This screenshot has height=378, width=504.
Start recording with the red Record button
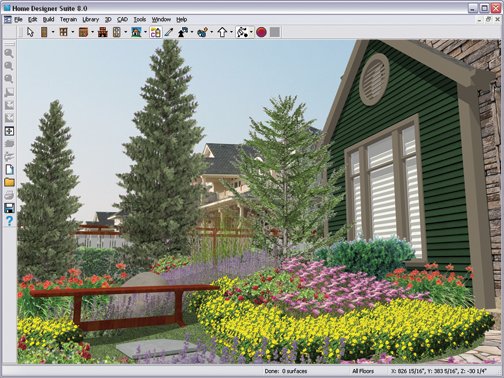pyautogui.click(x=262, y=32)
